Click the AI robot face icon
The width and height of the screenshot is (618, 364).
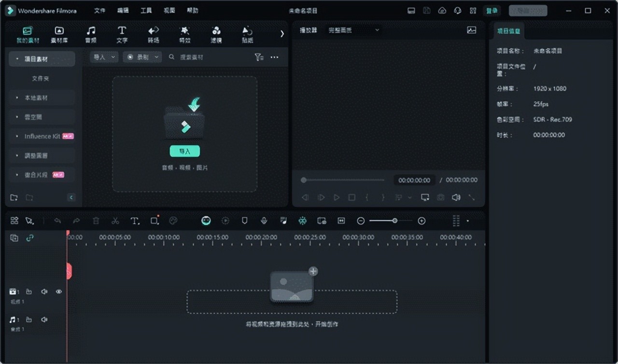206,221
